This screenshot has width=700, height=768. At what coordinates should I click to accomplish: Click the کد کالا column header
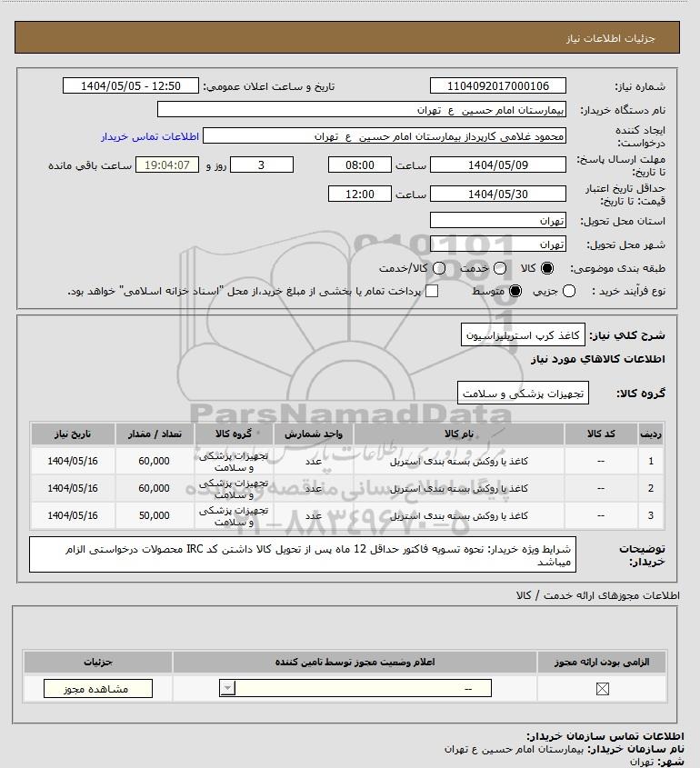(601, 434)
